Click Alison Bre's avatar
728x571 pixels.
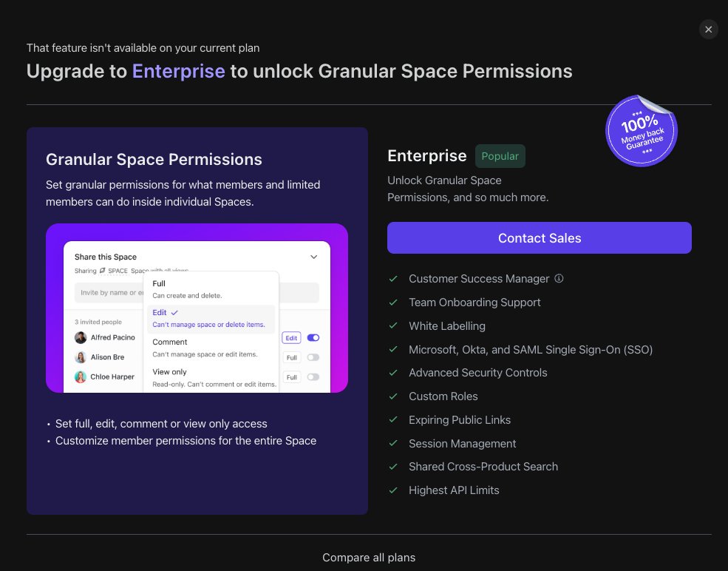81,357
